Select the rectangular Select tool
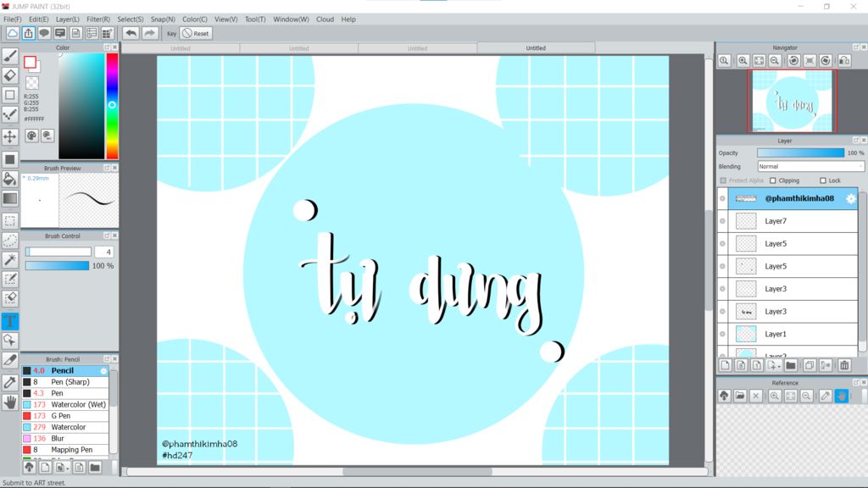The width and height of the screenshot is (868, 488). pos(10,221)
